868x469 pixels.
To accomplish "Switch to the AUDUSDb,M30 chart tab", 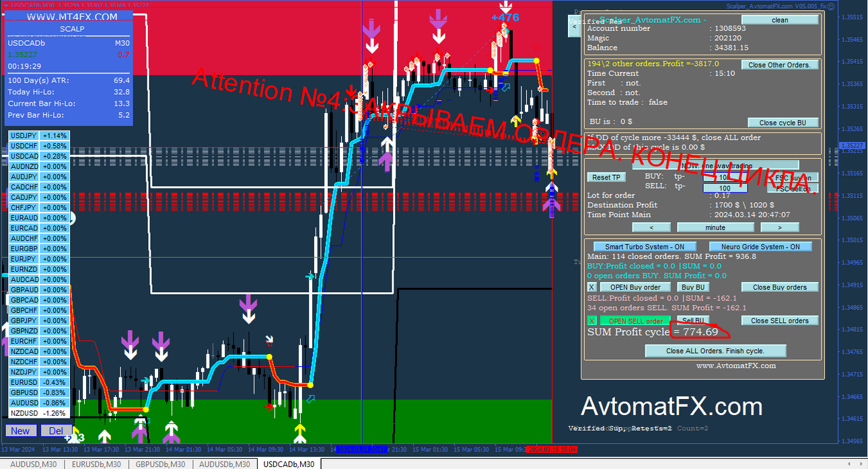I will coord(224,464).
